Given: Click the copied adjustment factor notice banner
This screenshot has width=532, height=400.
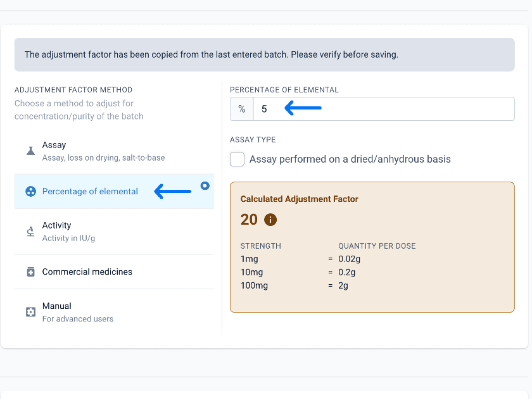Looking at the screenshot, I should click(x=264, y=54).
